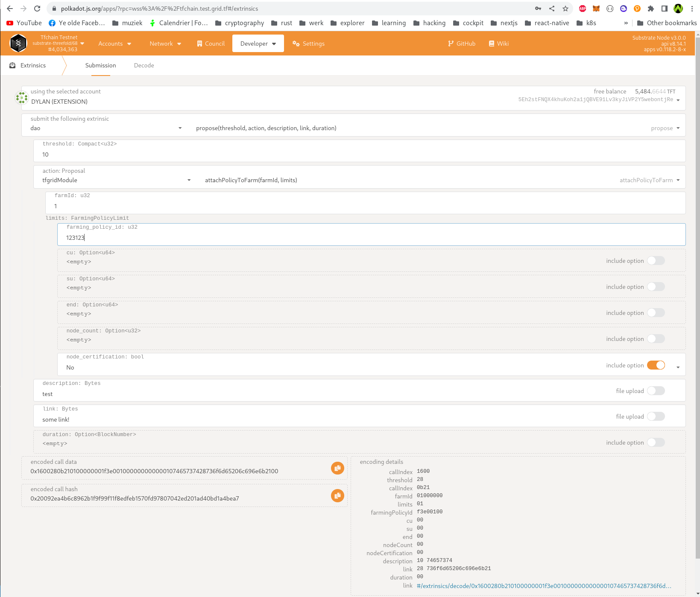The image size is (700, 597).
Task: Copy the encoded call data
Action: pos(337,468)
